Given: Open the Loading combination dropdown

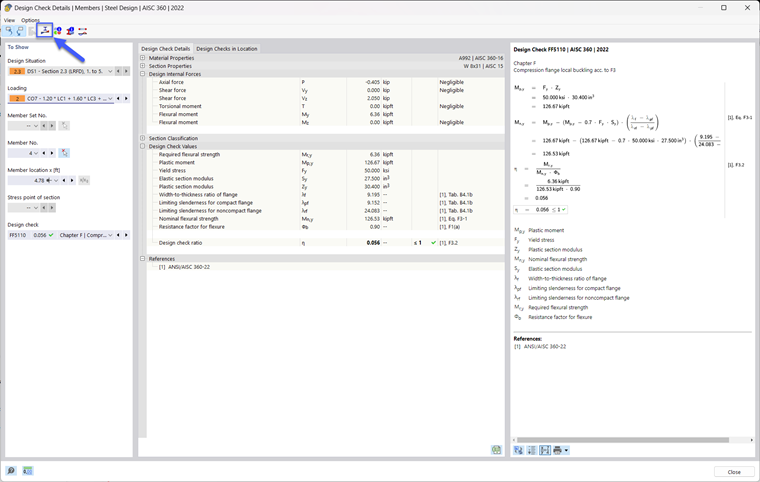Looking at the screenshot, I should pyautogui.click(x=110, y=98).
